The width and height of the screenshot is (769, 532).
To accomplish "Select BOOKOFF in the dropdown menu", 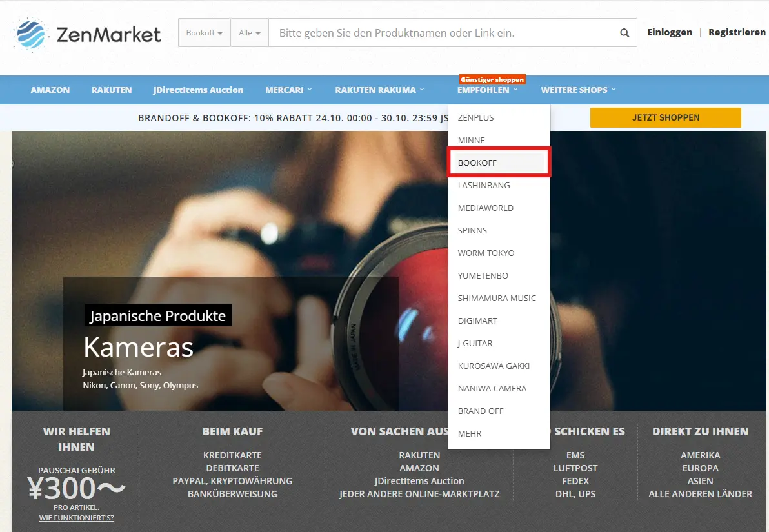I will coord(499,163).
